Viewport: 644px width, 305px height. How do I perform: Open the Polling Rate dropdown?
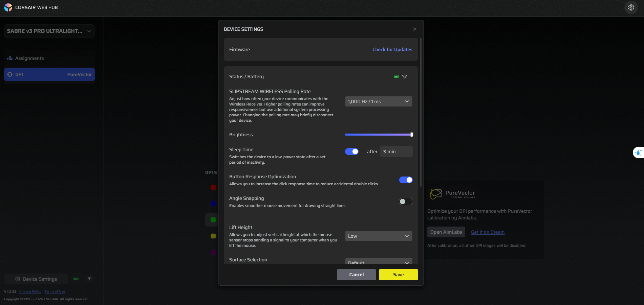point(379,101)
